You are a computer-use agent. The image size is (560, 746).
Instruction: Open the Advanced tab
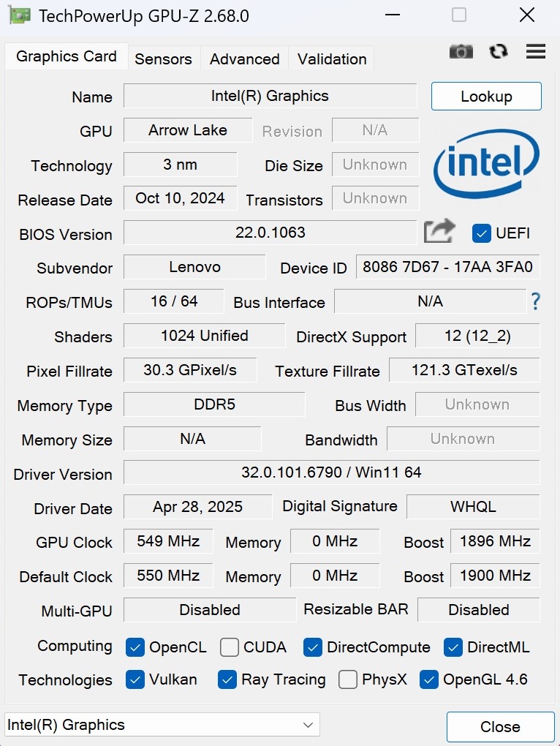coord(244,59)
